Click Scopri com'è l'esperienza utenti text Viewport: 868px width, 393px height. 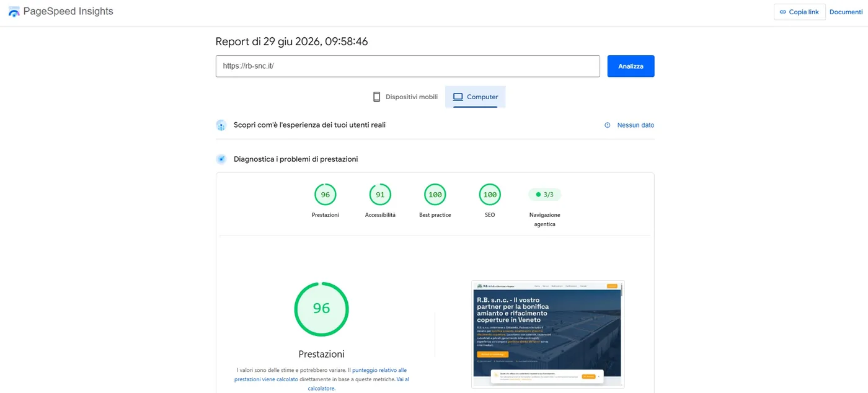pos(309,125)
